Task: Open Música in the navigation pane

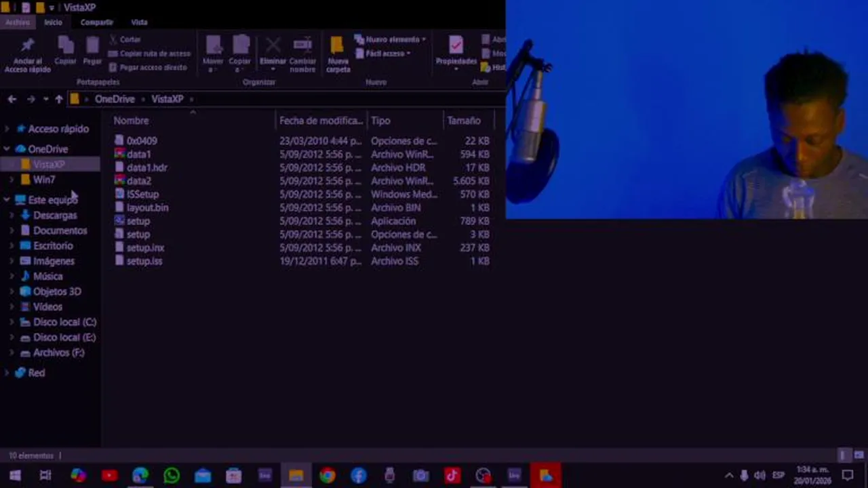Action: (x=47, y=277)
